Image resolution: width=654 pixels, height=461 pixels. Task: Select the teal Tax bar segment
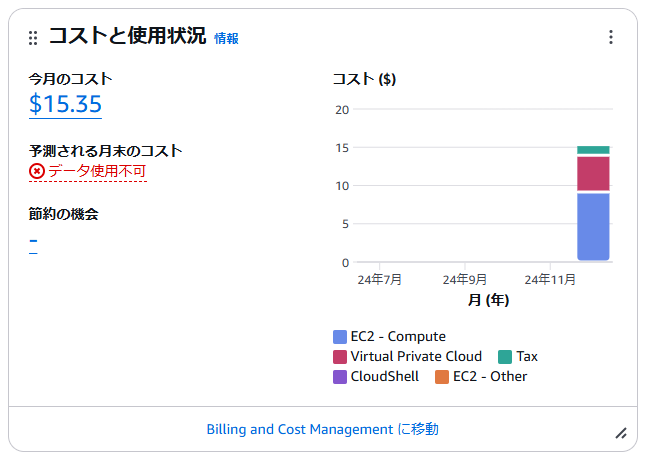click(593, 150)
